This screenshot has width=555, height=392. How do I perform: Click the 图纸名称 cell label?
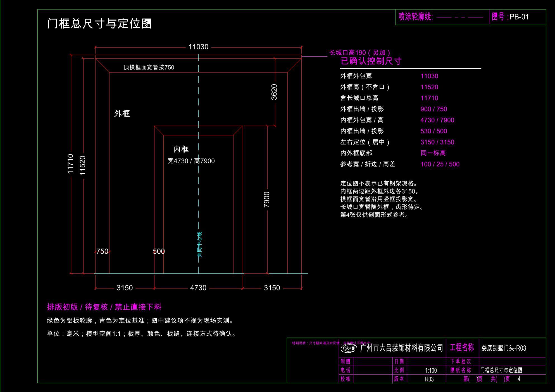pos(461,370)
